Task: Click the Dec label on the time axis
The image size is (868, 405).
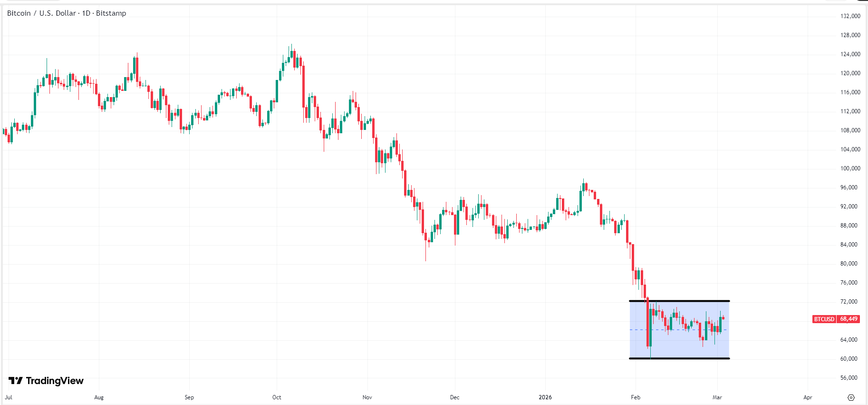Action: [x=455, y=397]
